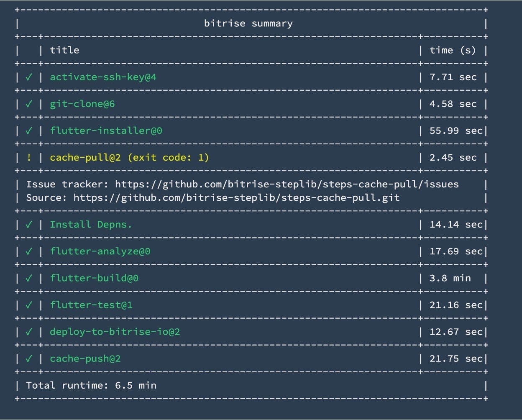522x420 pixels.
Task: Select the git-clone@6 step name
Action: coord(82,104)
